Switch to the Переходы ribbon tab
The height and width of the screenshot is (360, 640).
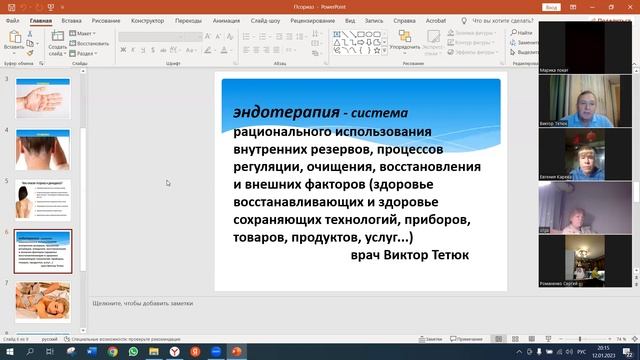coord(188,20)
